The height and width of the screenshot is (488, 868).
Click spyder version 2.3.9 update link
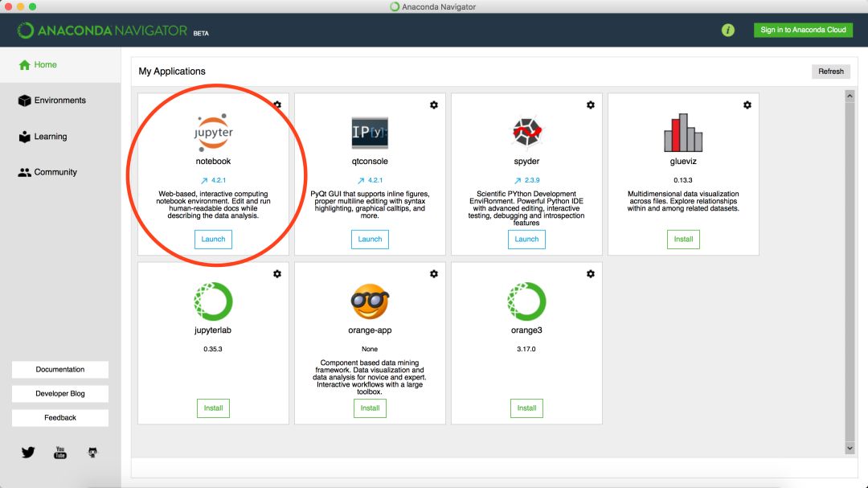[x=526, y=180]
